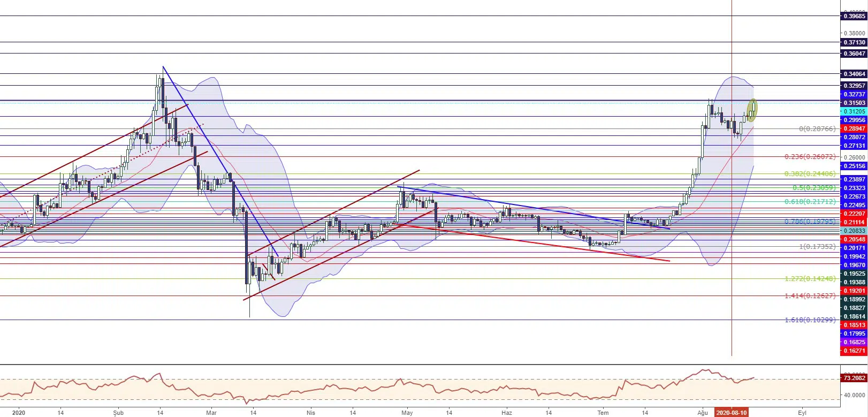This screenshot has height=417, width=868.
Task: Select the 0.39685 price level label
Action: click(x=854, y=16)
